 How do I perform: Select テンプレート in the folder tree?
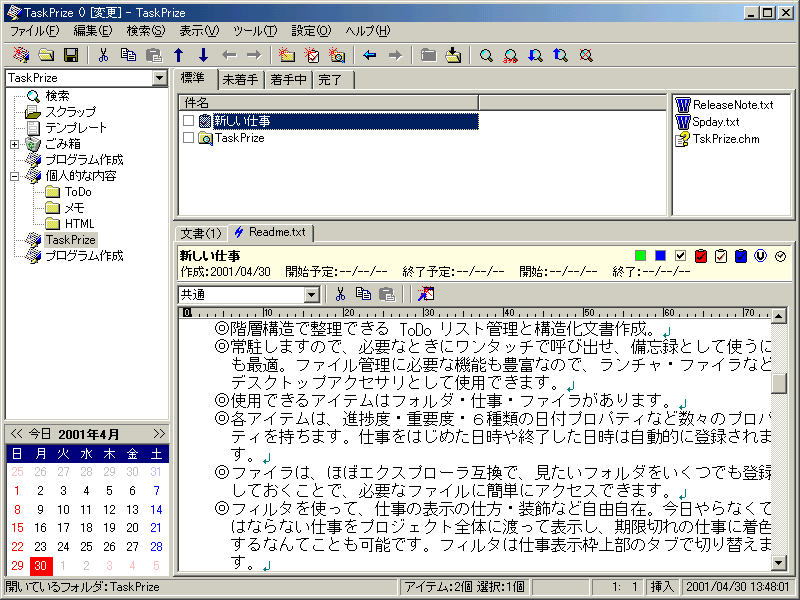pos(76,128)
